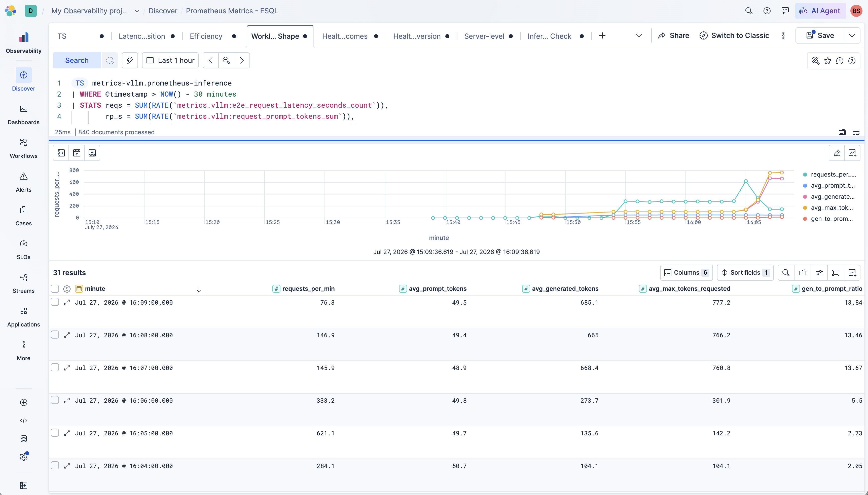Open the kebab more-options menu
Screen dimensions: 868x495
click(783, 36)
